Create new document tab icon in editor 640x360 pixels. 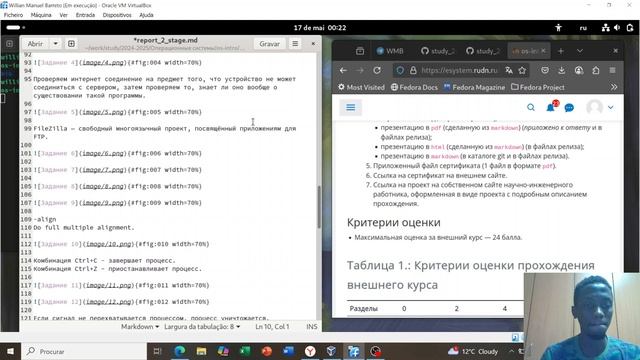click(71, 44)
